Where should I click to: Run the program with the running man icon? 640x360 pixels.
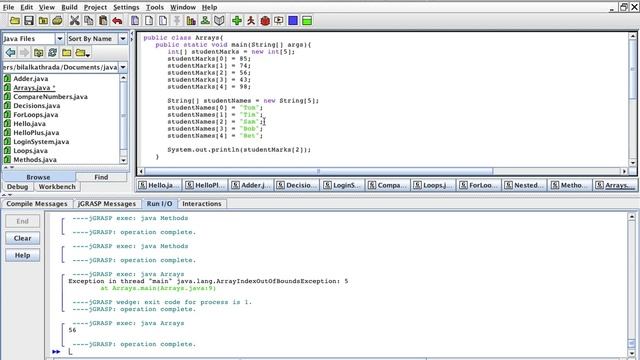251,20
